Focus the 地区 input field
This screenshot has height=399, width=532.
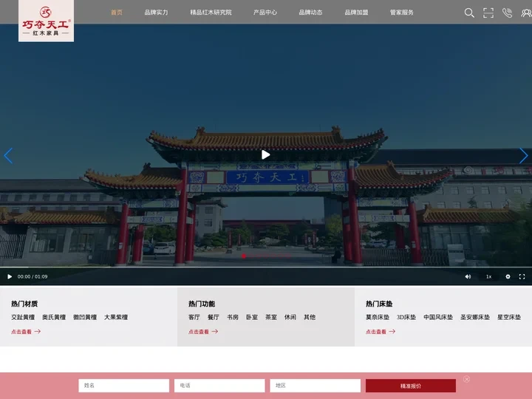316,386
